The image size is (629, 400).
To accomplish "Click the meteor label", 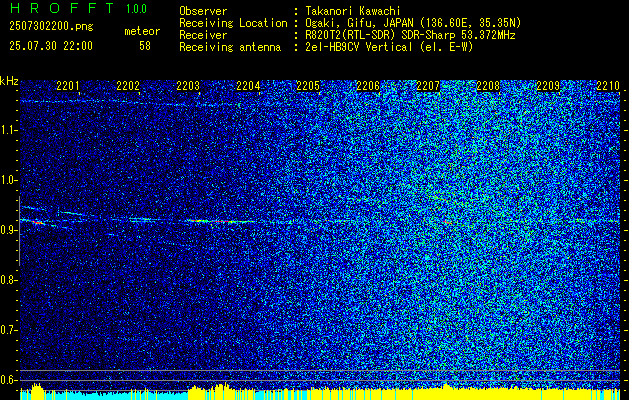I will point(142,31).
